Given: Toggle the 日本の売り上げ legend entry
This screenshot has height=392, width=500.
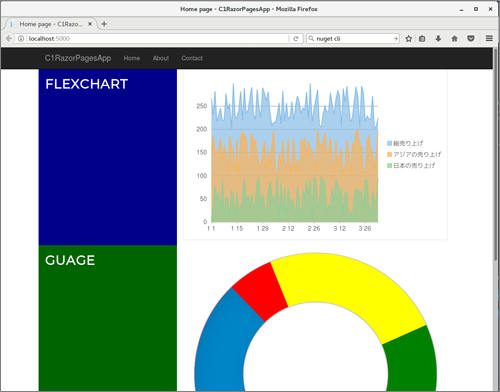Looking at the screenshot, I should 411,165.
